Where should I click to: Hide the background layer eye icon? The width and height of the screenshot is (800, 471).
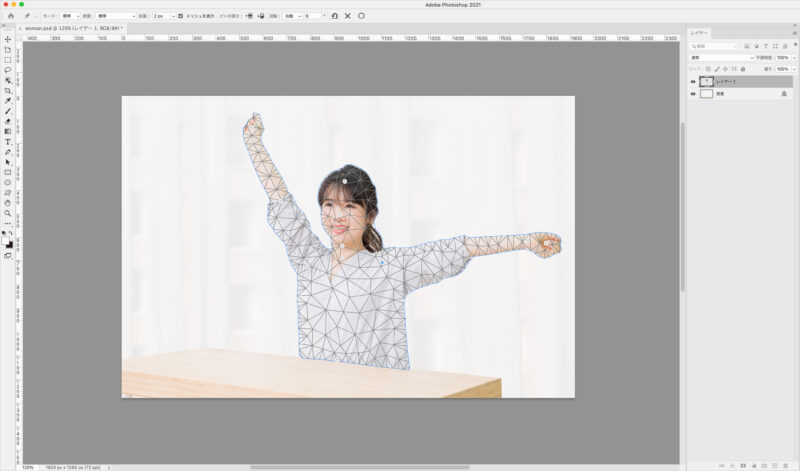pos(693,94)
